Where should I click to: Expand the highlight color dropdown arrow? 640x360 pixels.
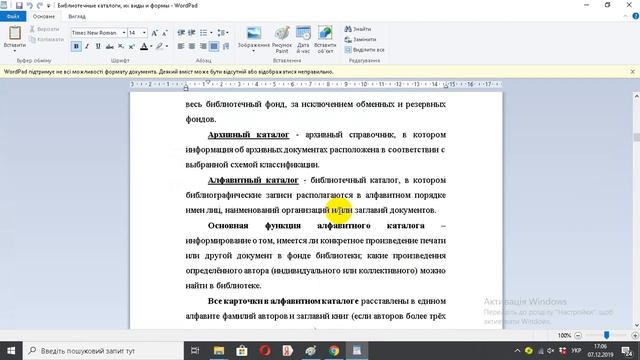(167, 46)
